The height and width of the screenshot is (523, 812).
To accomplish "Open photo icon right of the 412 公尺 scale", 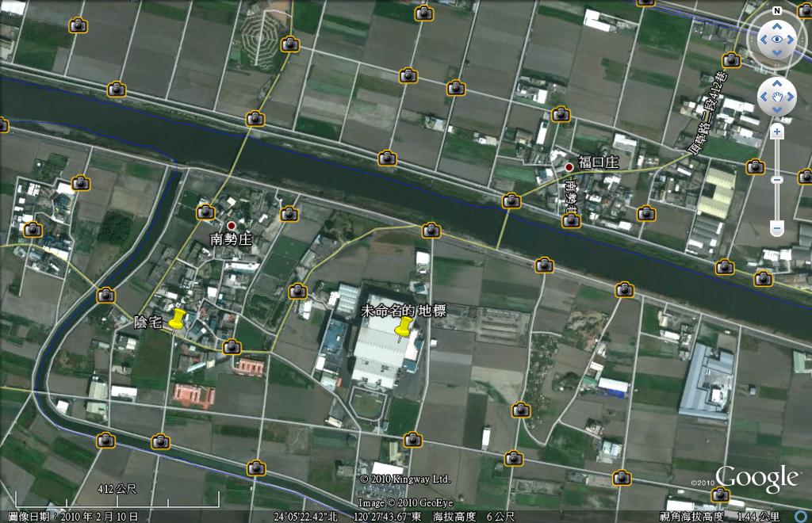I will tap(256, 468).
